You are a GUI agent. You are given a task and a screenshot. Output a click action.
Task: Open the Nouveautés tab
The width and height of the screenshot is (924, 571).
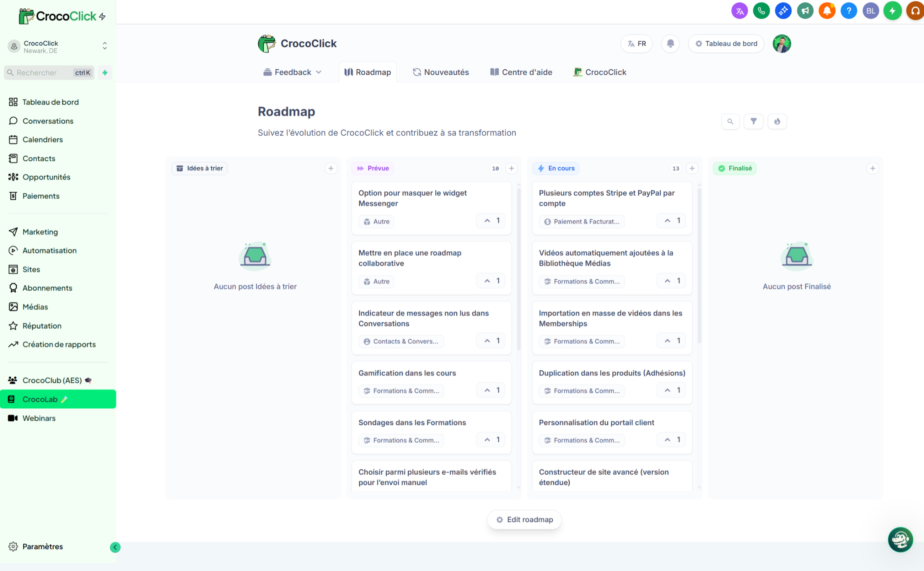pyautogui.click(x=441, y=72)
